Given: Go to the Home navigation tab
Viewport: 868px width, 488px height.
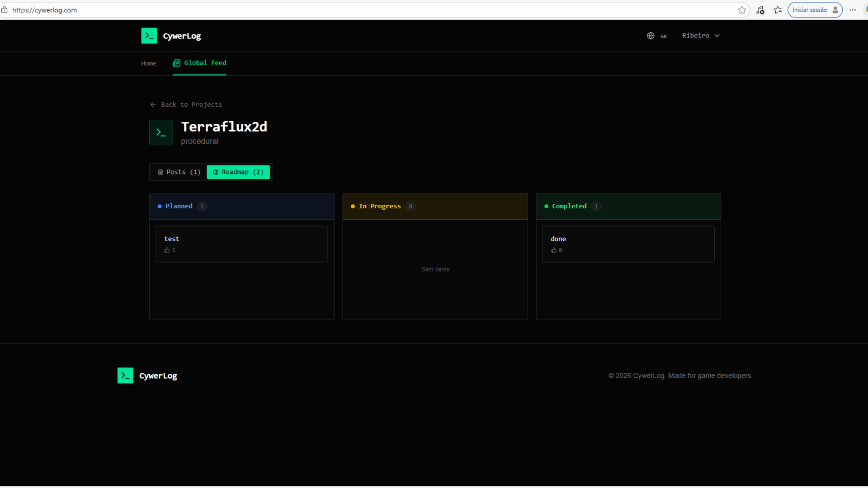Looking at the screenshot, I should point(148,63).
